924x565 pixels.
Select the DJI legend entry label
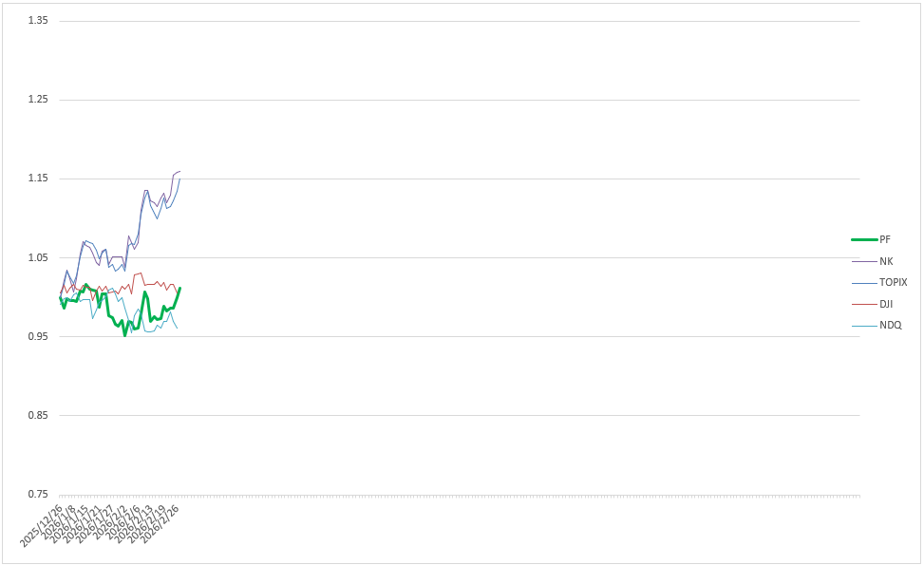click(x=885, y=304)
